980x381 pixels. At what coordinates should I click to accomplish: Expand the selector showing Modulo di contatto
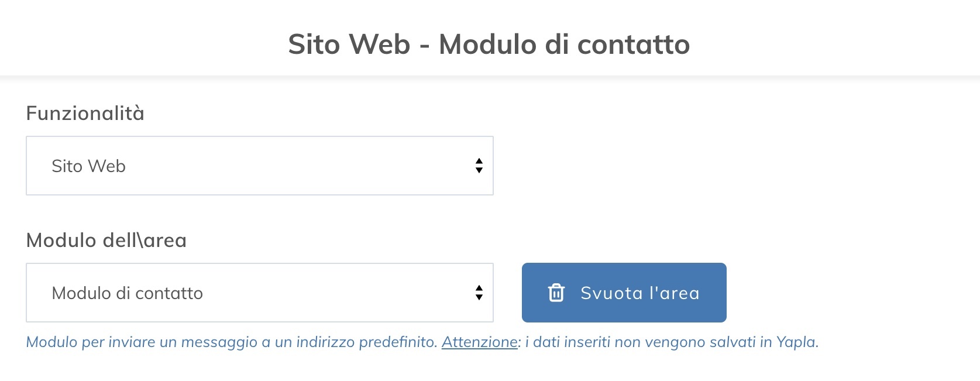260,293
